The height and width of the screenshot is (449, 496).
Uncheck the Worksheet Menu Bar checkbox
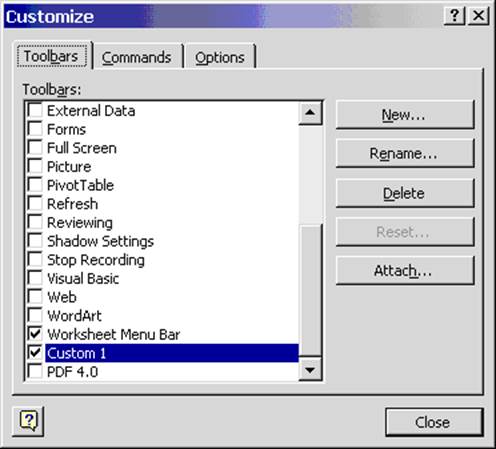35,333
